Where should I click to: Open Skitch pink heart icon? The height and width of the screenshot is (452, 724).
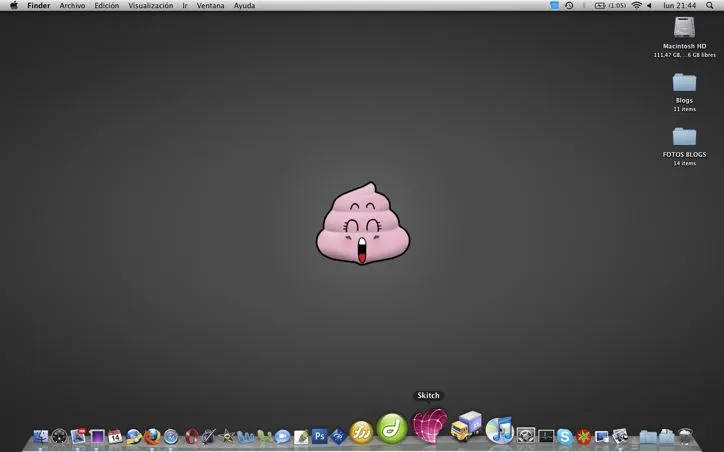click(429, 425)
